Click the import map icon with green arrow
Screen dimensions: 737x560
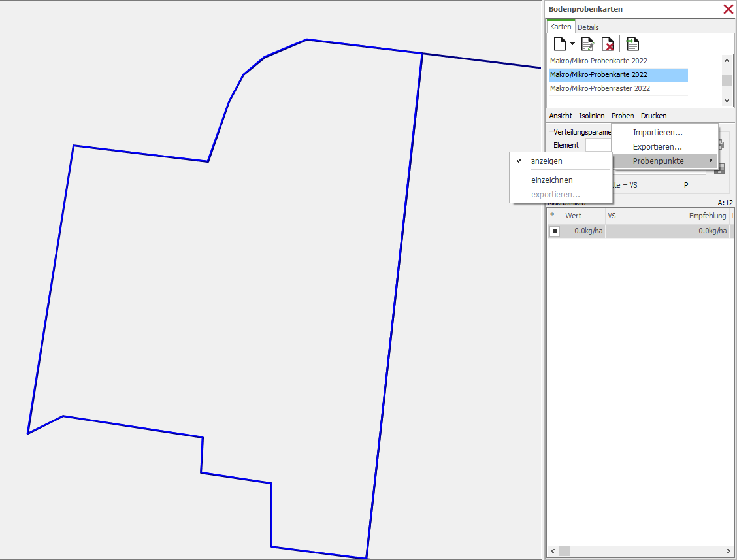pos(632,44)
